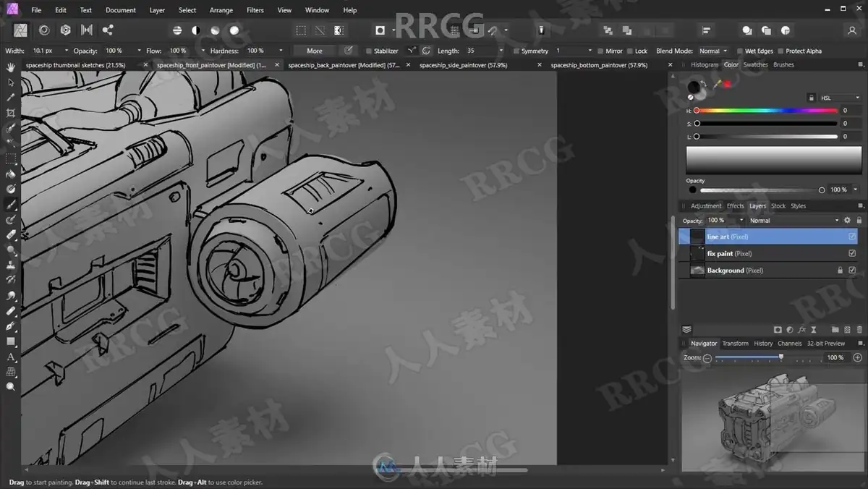868x489 pixels.
Task: Open layer cog settings in Layers panel
Action: coord(847,220)
